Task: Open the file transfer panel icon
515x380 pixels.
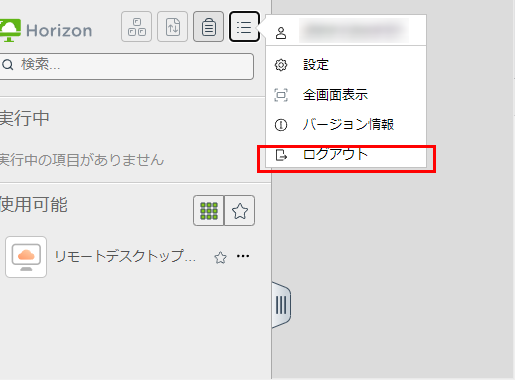Action: click(173, 27)
